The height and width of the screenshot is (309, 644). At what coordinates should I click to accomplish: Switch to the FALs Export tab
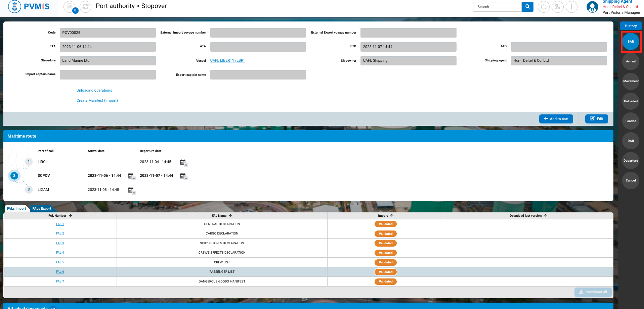coord(42,209)
